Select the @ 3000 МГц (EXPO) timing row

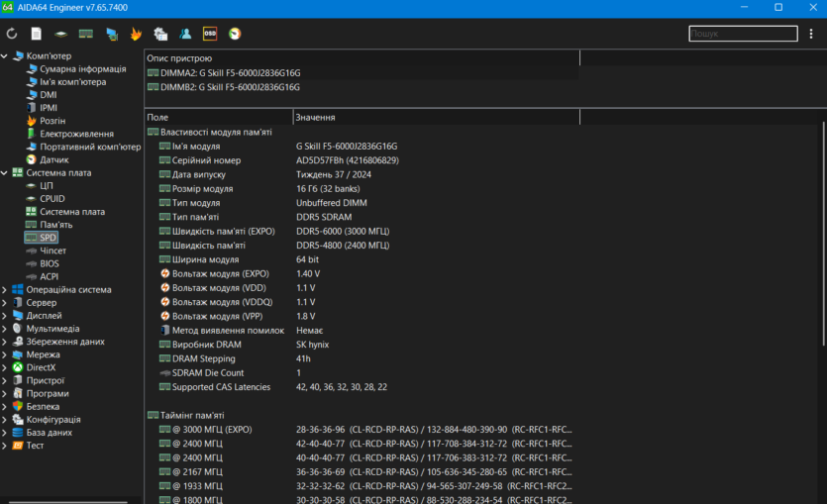pyautogui.click(x=362, y=429)
